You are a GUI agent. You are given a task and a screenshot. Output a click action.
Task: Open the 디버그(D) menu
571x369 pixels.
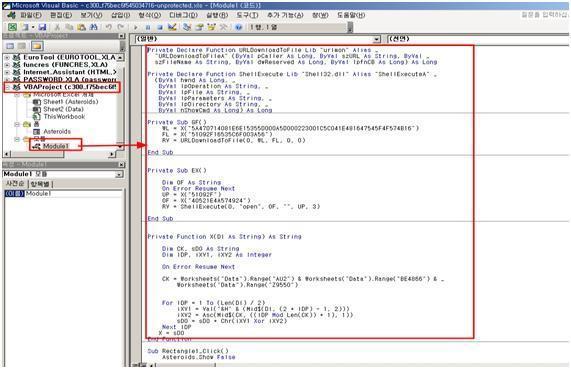[184, 15]
